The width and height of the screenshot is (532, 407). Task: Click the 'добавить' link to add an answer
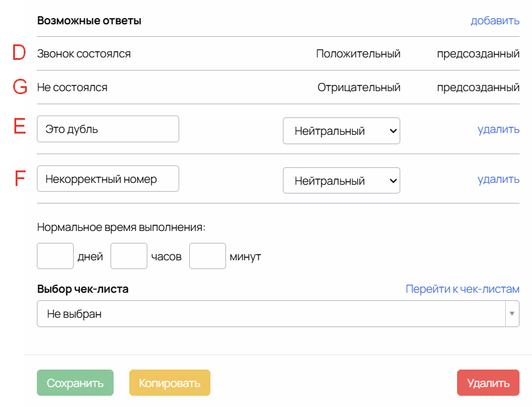495,21
